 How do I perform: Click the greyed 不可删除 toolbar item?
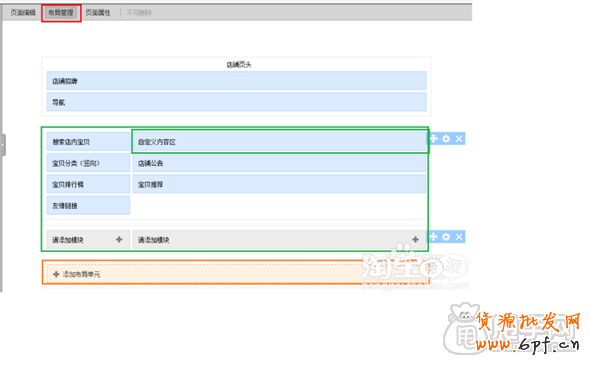click(x=139, y=13)
